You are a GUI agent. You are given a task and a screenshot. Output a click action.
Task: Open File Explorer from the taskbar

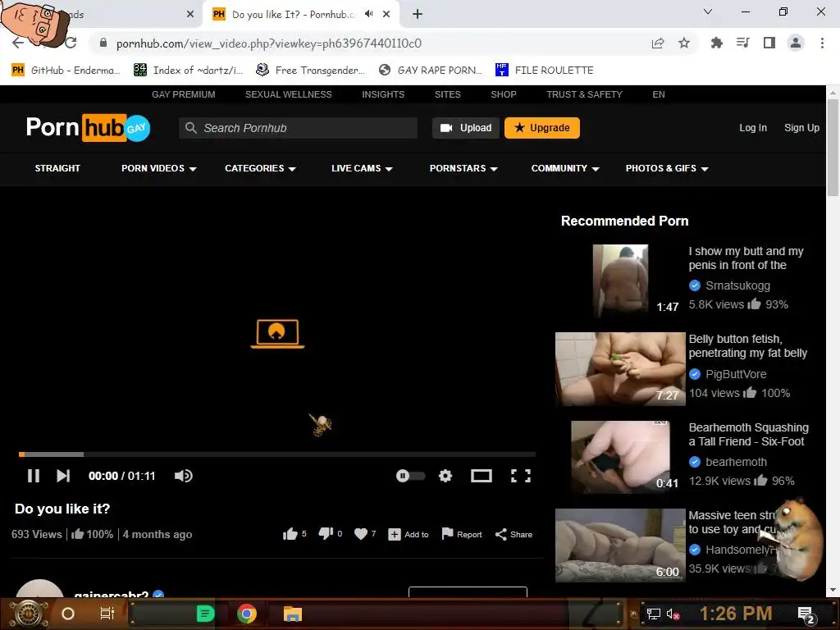[x=293, y=614]
